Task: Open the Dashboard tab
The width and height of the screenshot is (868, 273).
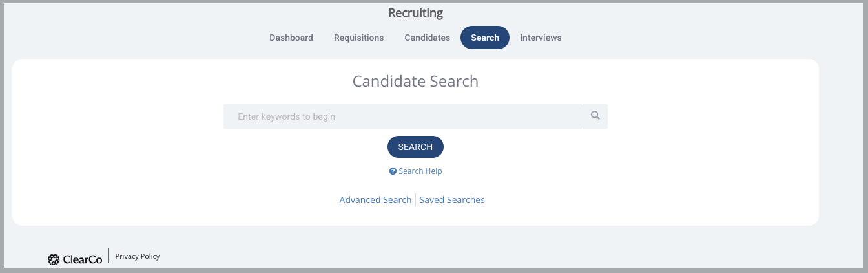Action: [x=291, y=38]
